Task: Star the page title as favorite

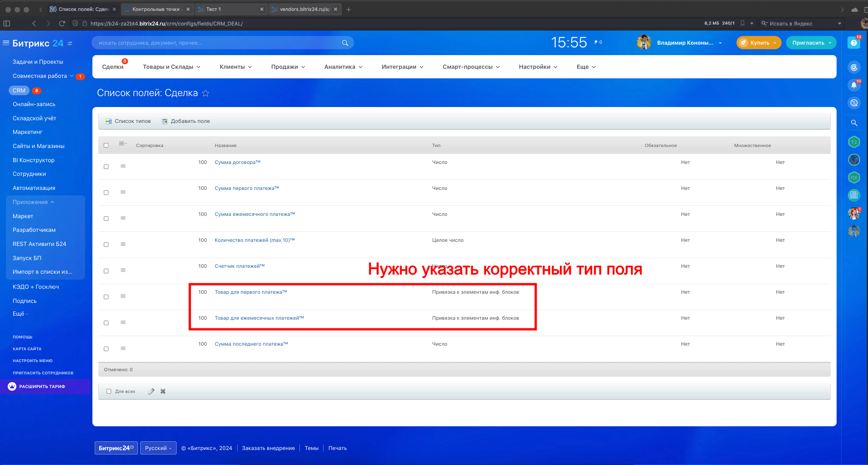Action: pos(206,93)
